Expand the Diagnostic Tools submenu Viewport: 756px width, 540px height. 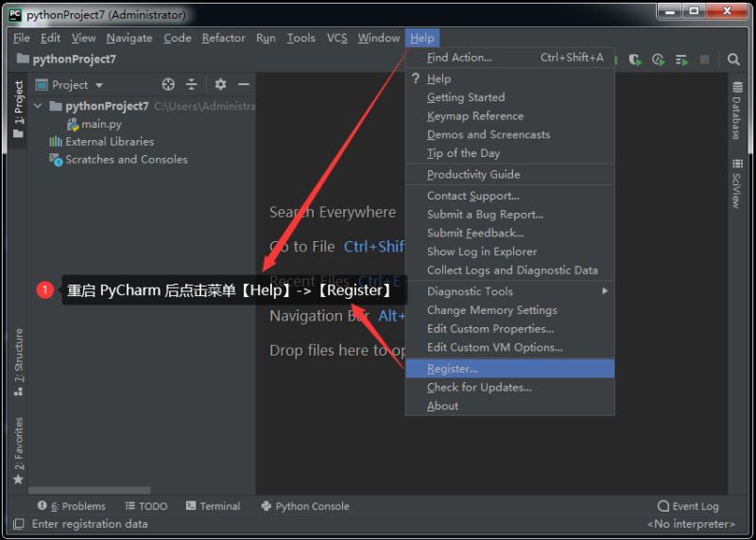(510, 291)
